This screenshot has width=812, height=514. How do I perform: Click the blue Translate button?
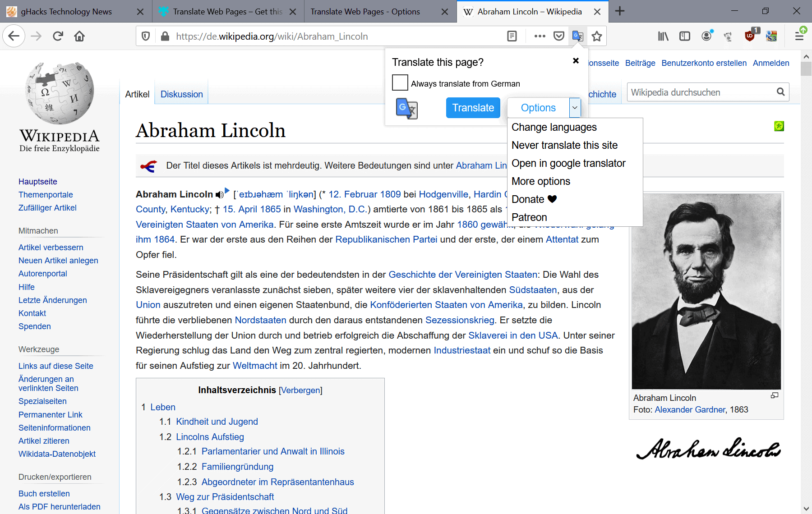click(473, 108)
